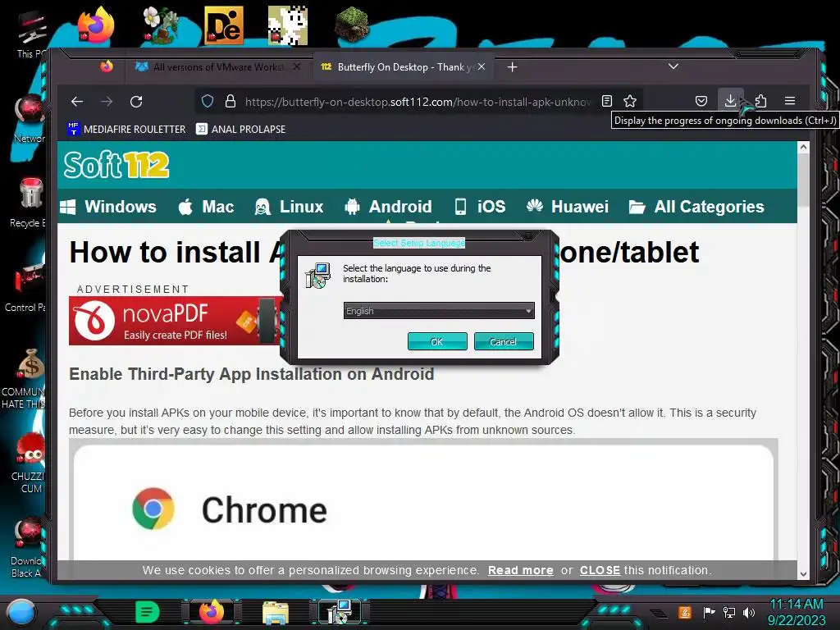Image resolution: width=840 pixels, height=630 pixels.
Task: Click the page scrollbar down arrow
Action: [803, 573]
